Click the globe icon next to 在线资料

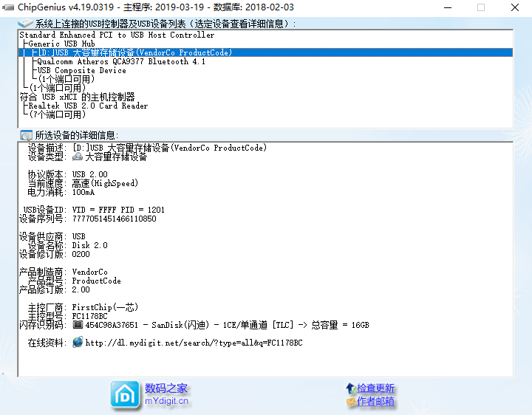tap(78, 342)
